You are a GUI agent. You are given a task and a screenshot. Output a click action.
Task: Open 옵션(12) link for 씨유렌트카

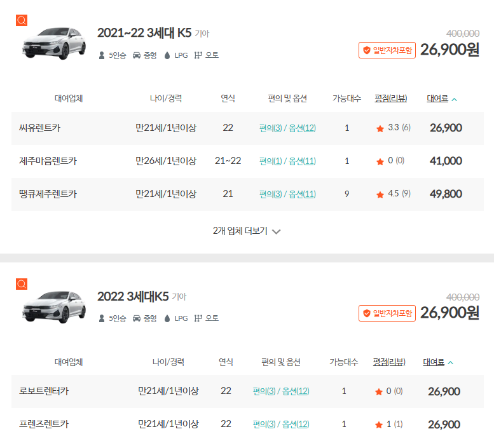[x=302, y=128]
